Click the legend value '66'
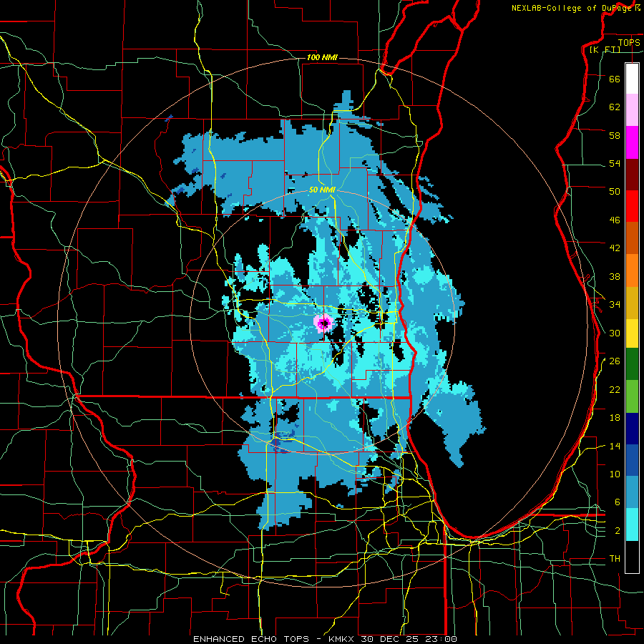644x644 pixels. [615, 79]
